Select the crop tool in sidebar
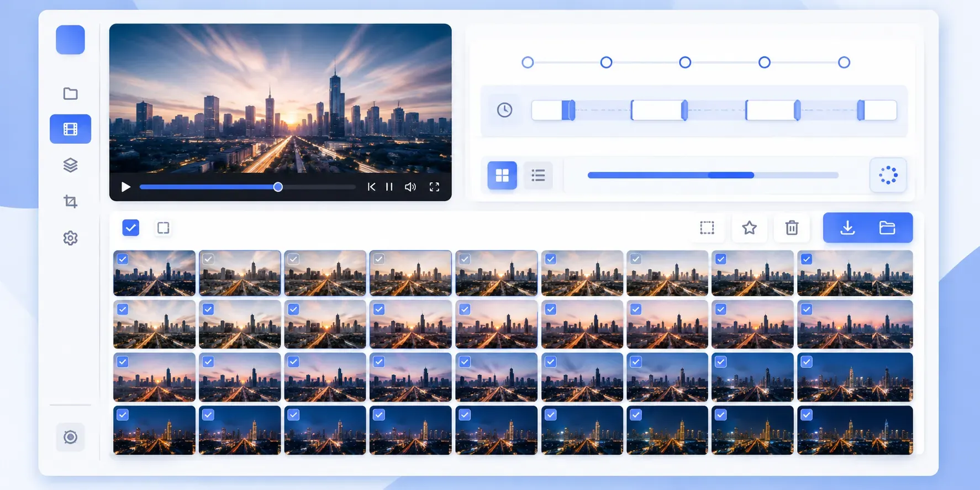980x490 pixels. coord(70,202)
